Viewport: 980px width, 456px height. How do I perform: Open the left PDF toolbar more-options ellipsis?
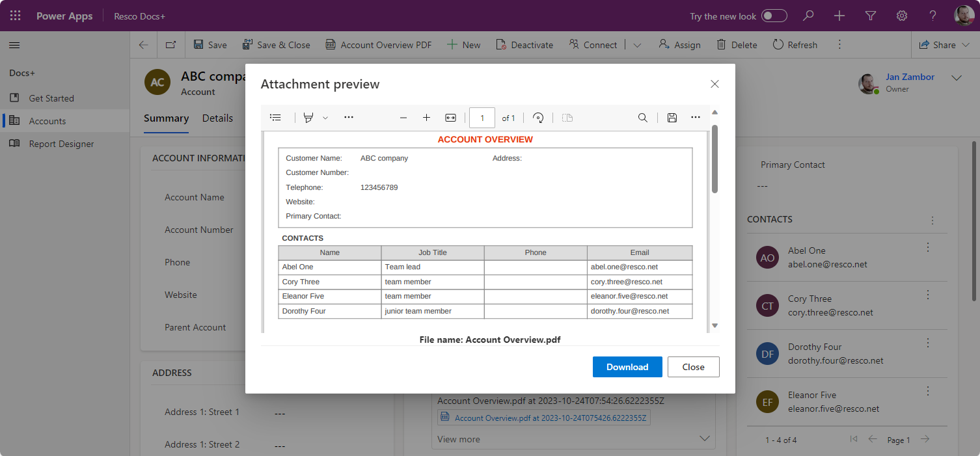(349, 118)
